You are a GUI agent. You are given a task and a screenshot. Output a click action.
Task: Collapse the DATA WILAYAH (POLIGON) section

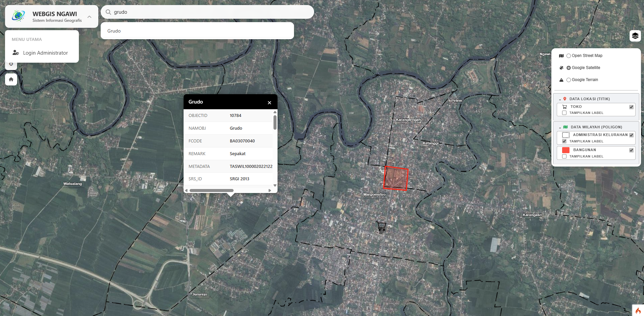click(560, 127)
